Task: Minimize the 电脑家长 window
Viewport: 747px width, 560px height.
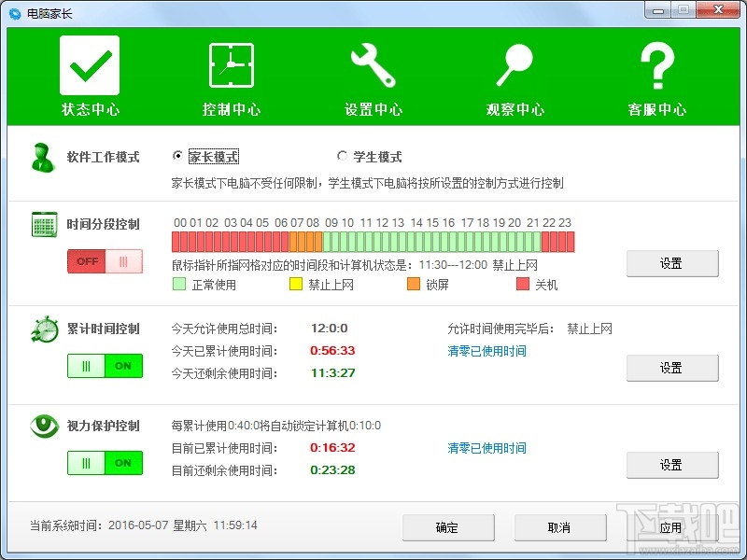Action: pos(658,10)
